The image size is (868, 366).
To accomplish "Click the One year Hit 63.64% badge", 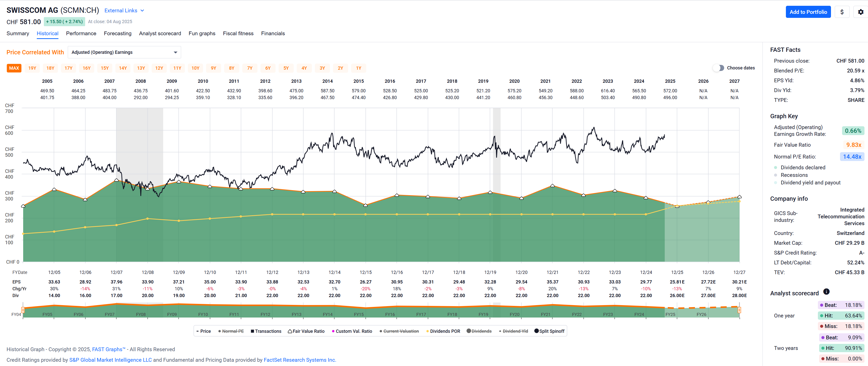I will pyautogui.click(x=841, y=315).
